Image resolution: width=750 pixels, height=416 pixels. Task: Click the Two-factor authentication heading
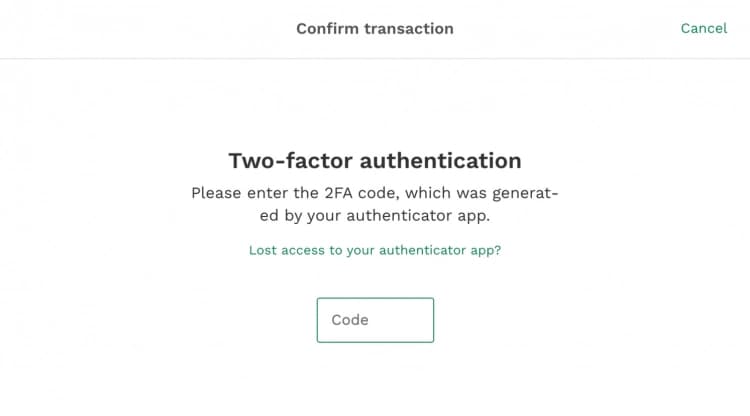[375, 161]
